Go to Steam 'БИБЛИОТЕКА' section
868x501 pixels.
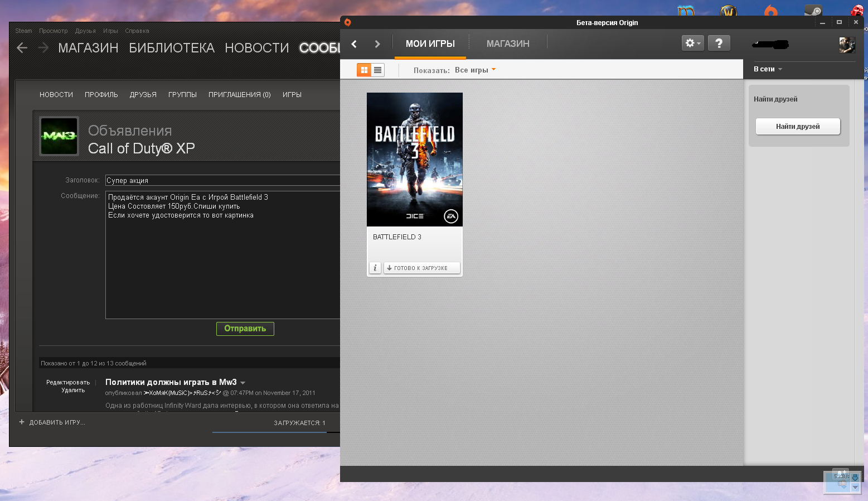(172, 48)
